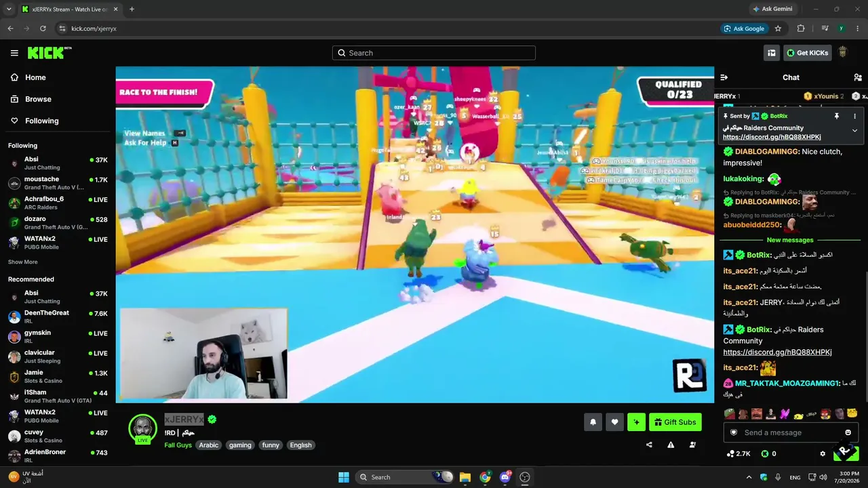868x488 pixels.
Task: Open the KICKs balance showing 0
Action: (768, 453)
